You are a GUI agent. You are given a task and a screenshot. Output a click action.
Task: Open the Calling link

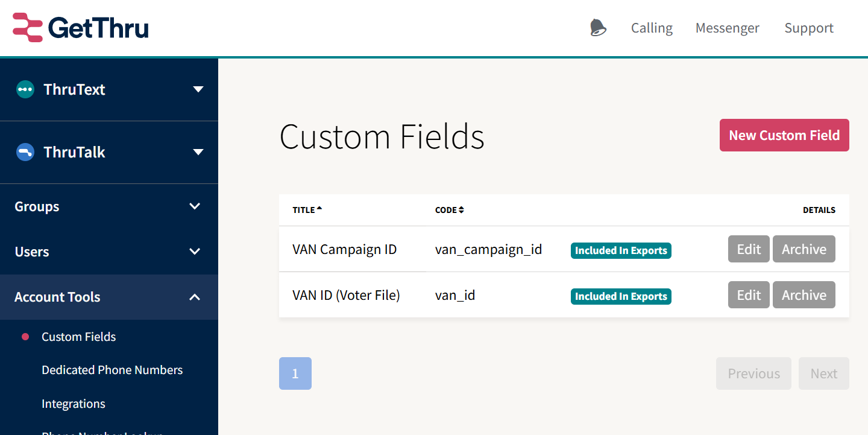pyautogui.click(x=652, y=28)
